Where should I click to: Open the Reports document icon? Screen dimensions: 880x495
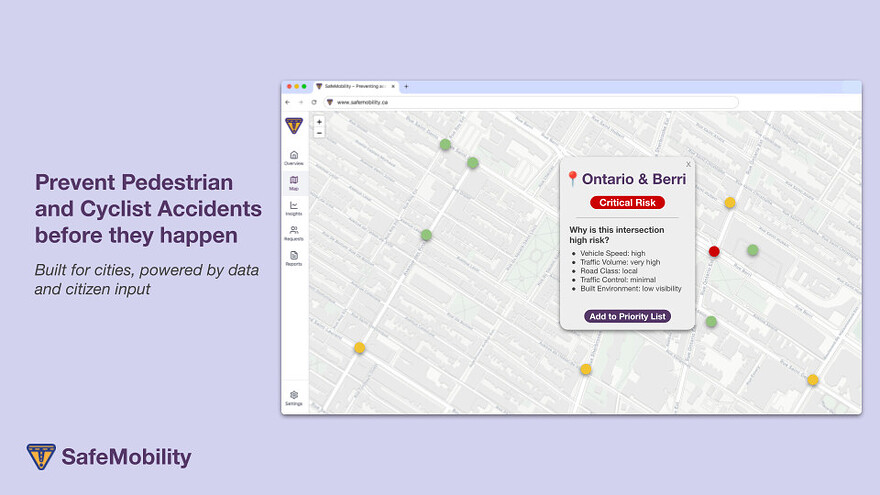[293, 257]
